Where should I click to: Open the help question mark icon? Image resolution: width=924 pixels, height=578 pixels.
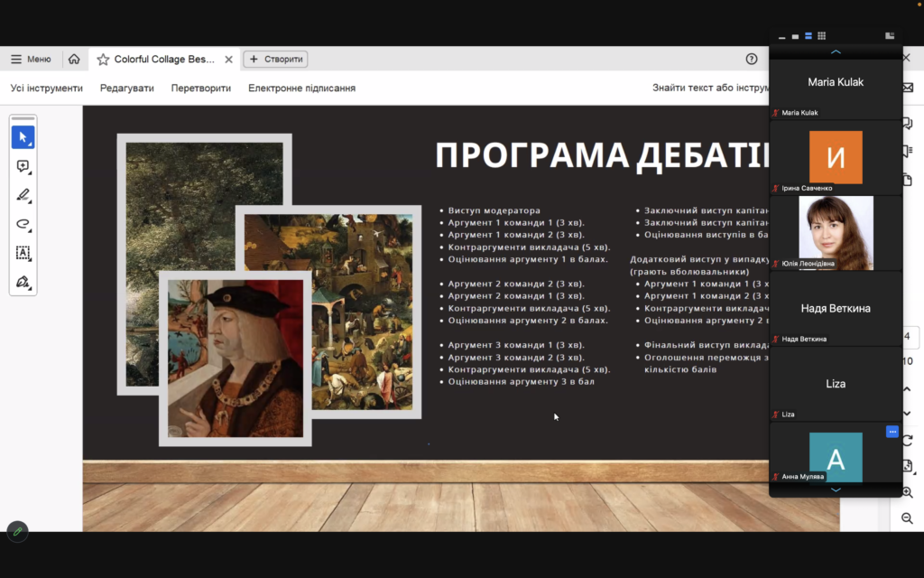(752, 59)
